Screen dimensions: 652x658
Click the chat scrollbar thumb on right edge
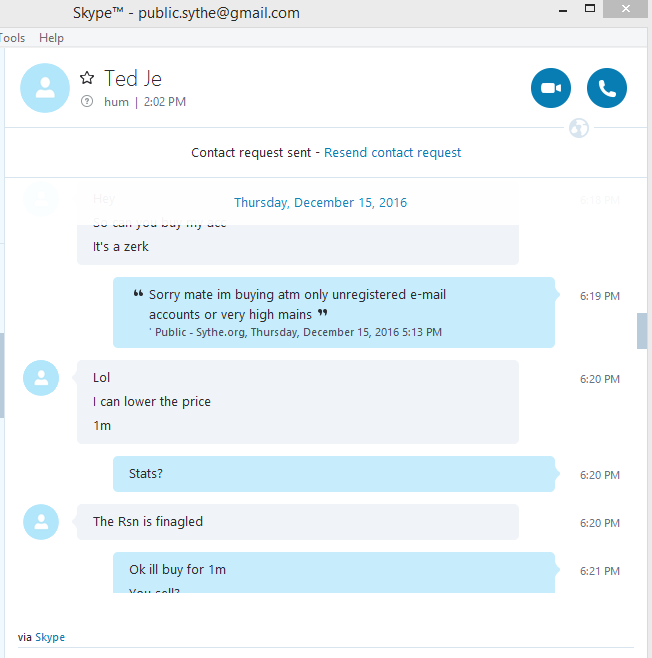pyautogui.click(x=642, y=331)
